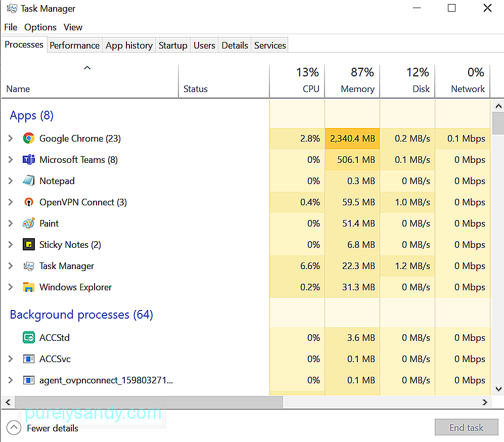Click the Fewer details arrow icon
504x442 pixels.
pos(14,428)
